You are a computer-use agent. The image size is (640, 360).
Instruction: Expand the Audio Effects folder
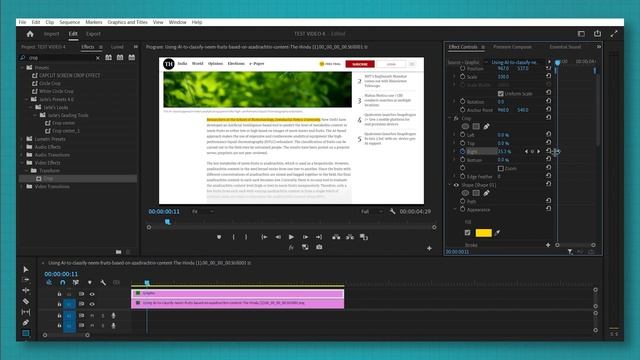pos(22,147)
